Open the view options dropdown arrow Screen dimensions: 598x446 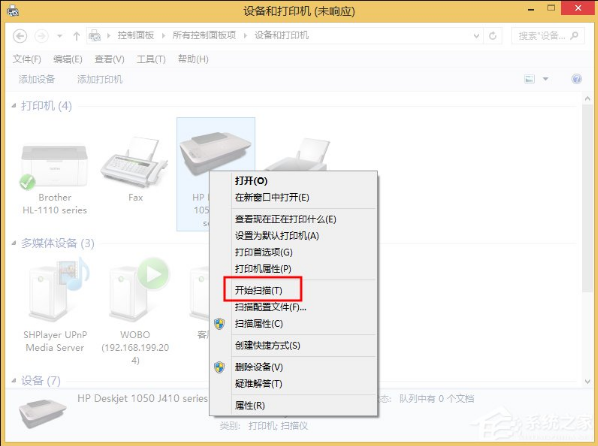[x=546, y=79]
